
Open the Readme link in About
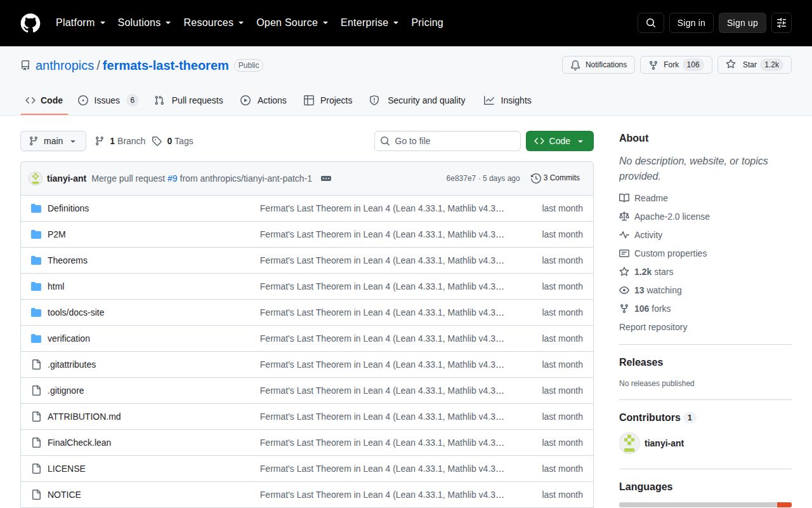coord(644,198)
